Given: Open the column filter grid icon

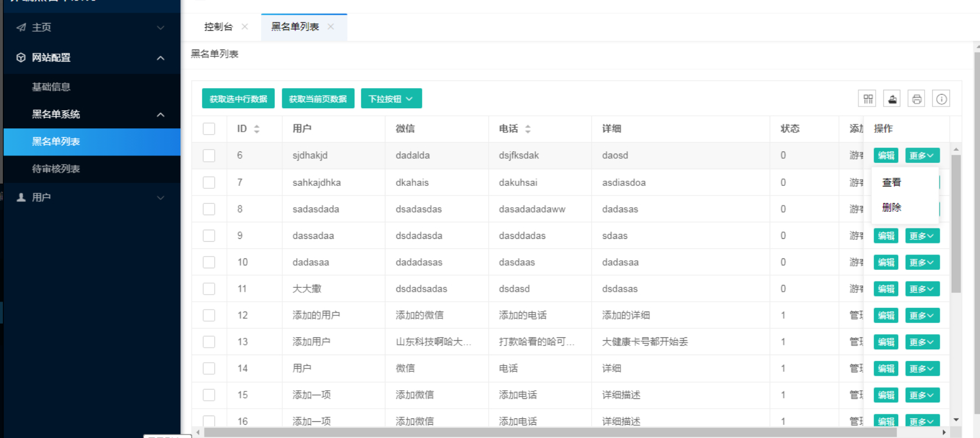Looking at the screenshot, I should (x=868, y=99).
